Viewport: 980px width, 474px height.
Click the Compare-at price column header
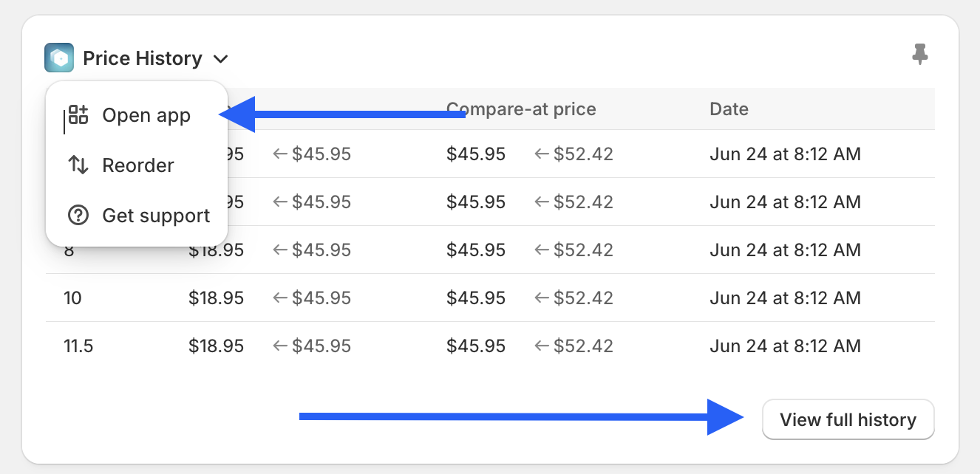tap(521, 109)
